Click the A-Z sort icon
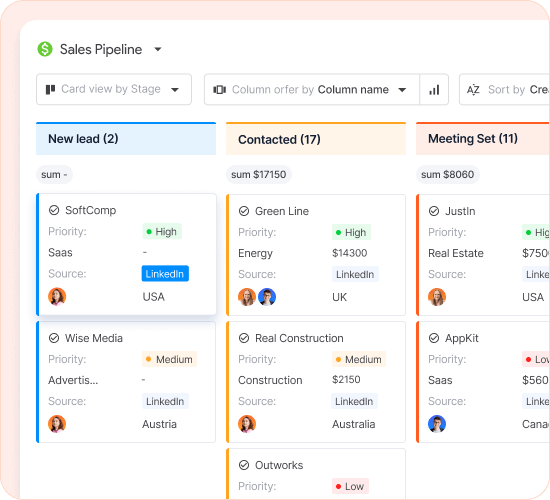550x500 pixels. (x=473, y=89)
